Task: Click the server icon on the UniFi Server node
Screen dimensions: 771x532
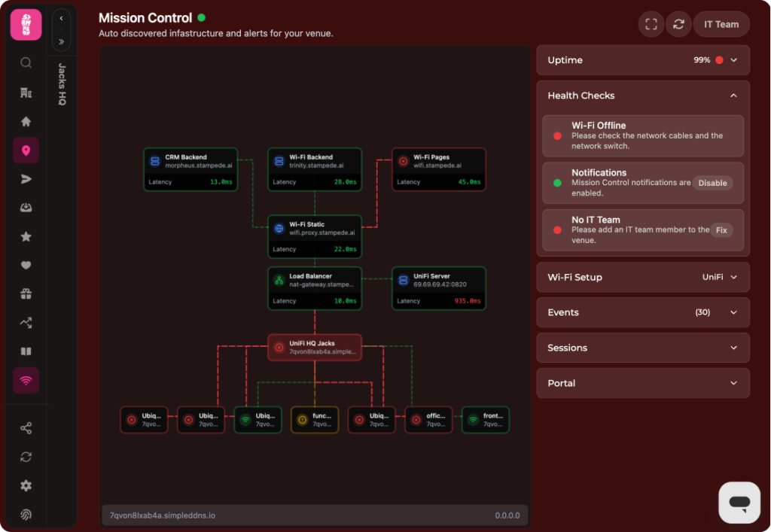Action: click(404, 280)
